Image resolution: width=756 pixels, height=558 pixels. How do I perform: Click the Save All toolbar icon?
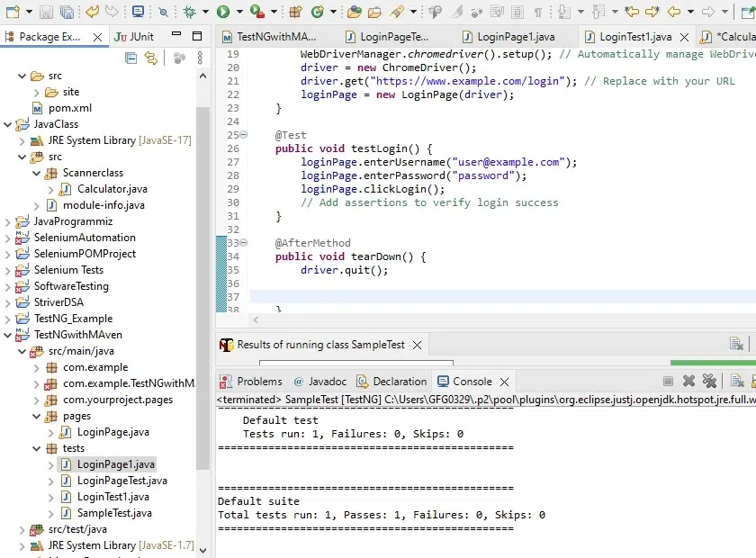67,12
